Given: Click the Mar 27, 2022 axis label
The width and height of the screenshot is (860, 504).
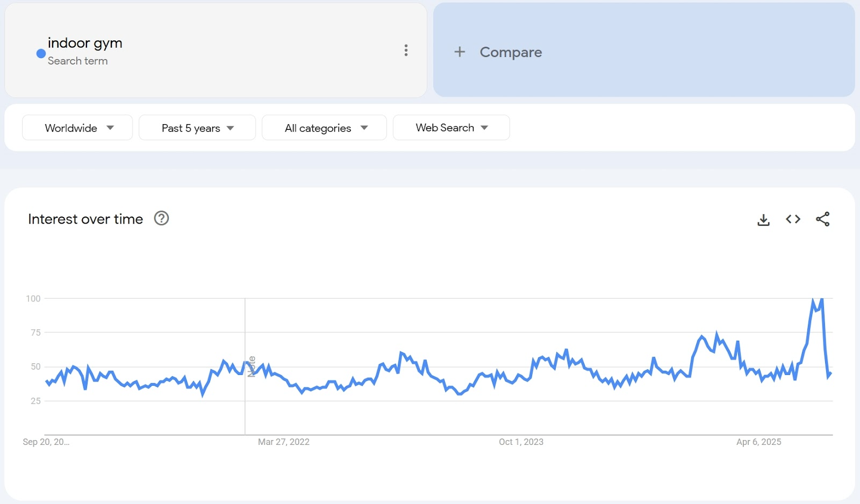Looking at the screenshot, I should click(x=283, y=442).
